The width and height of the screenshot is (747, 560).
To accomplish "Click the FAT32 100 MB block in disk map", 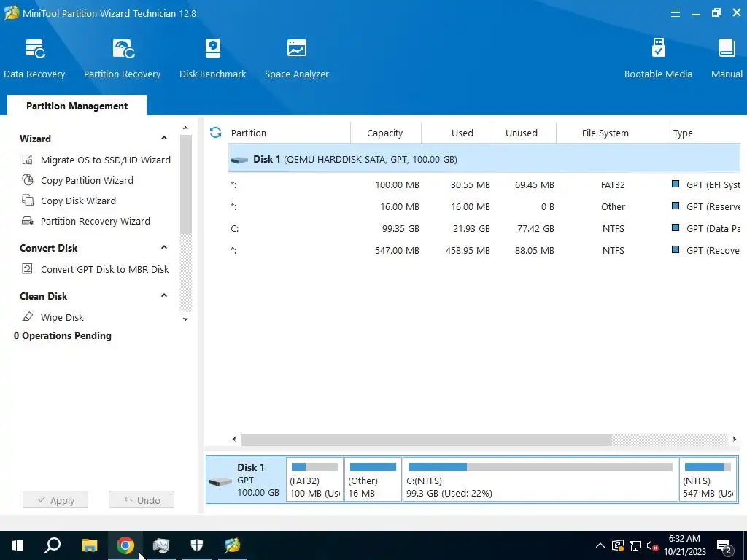I will tap(314, 480).
